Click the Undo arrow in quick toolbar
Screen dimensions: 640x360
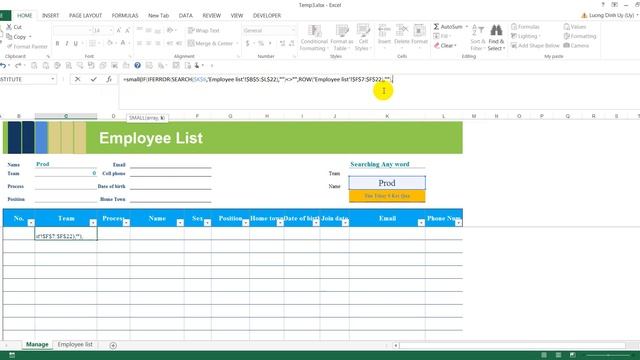point(3,65)
